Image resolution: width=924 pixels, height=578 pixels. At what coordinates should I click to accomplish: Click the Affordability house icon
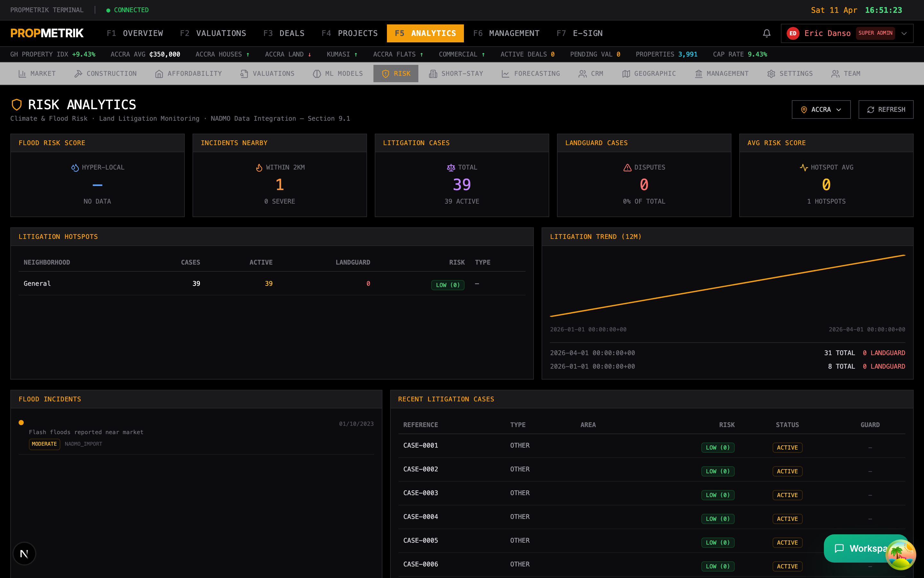tap(159, 74)
